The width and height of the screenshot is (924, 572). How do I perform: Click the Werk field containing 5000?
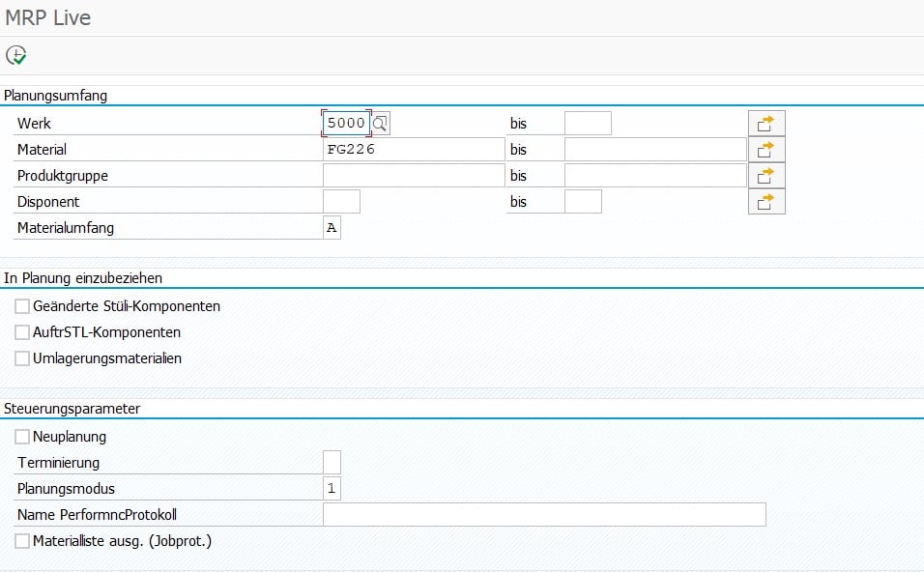(x=346, y=123)
